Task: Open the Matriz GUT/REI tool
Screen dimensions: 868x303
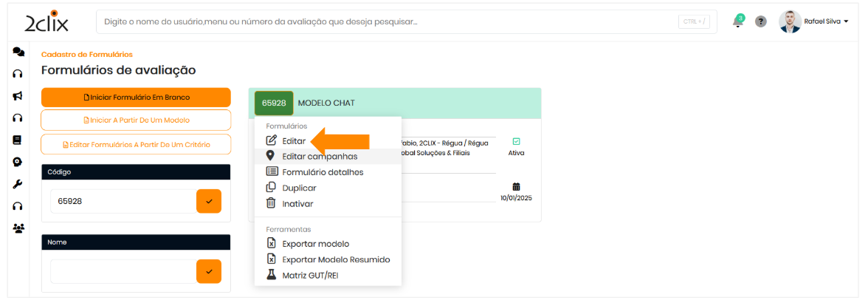Action: coord(309,275)
